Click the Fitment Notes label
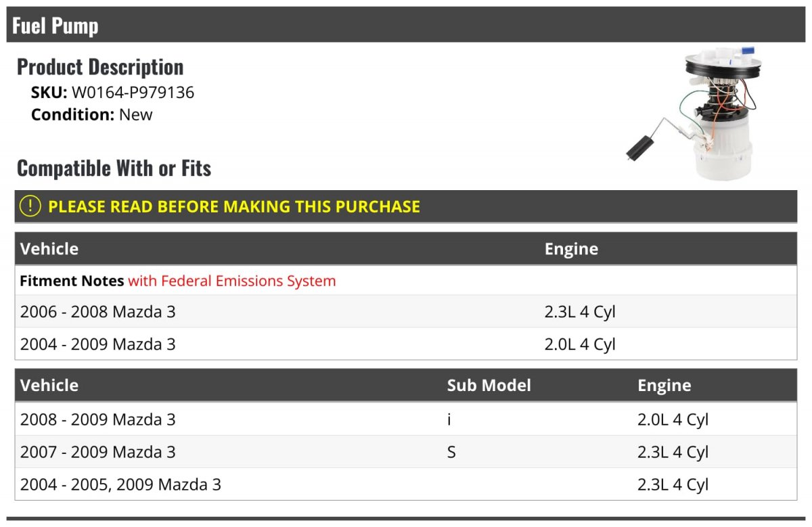Viewport: 812px width, 527px height. [x=72, y=281]
